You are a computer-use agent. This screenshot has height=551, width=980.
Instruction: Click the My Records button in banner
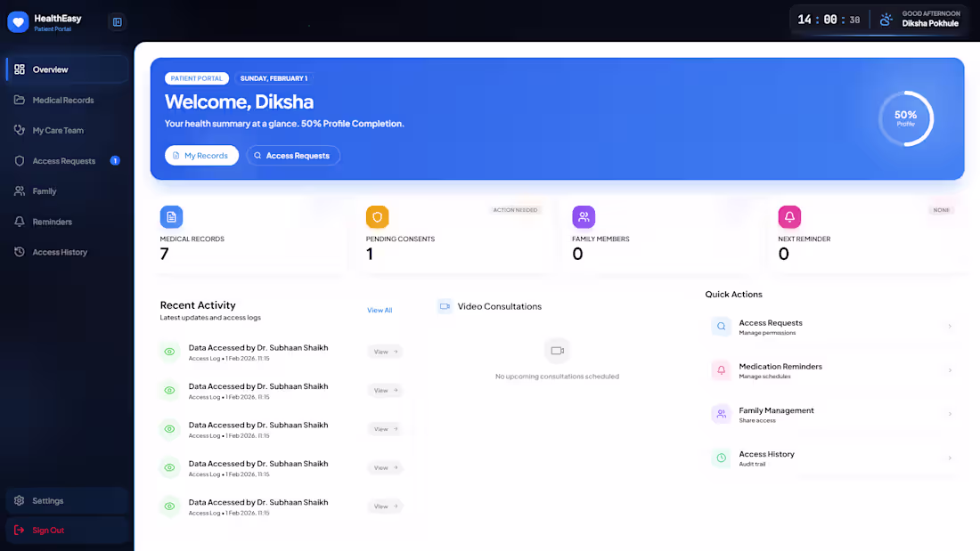[201, 156]
